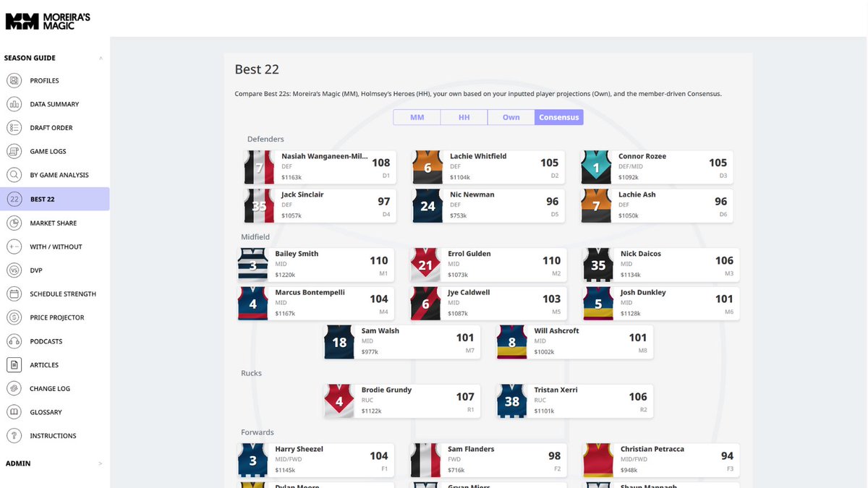
Task: Click Lachie Whitfield's orange jersey
Action: pos(427,168)
